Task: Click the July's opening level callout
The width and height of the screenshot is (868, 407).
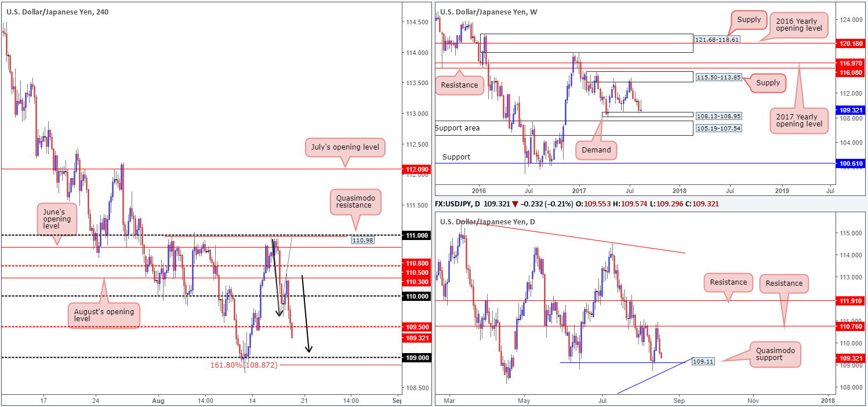Action: pos(345,148)
